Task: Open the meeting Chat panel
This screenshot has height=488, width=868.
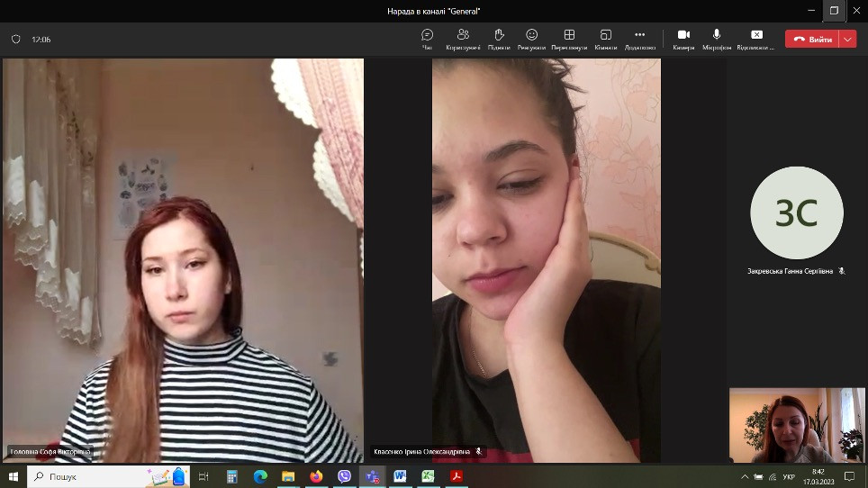Action: coord(427,39)
